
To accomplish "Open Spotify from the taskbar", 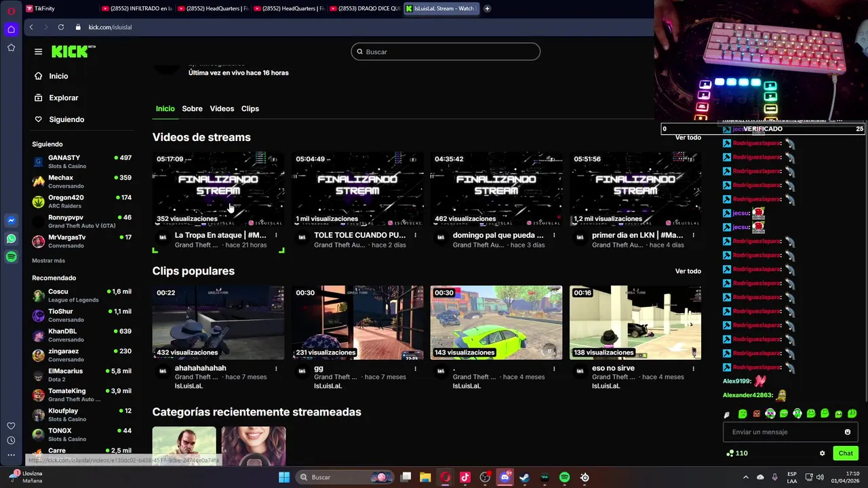I will 564,477.
